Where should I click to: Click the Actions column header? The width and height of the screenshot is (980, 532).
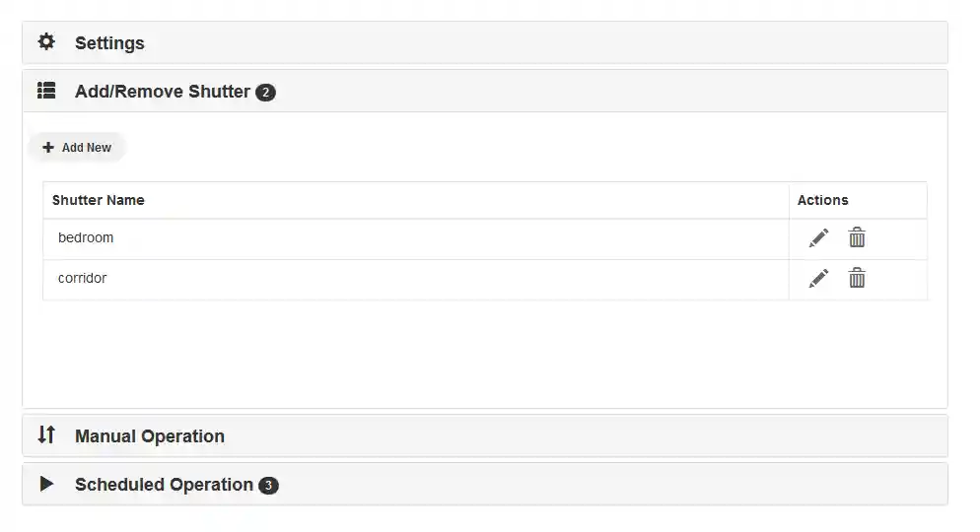(822, 200)
